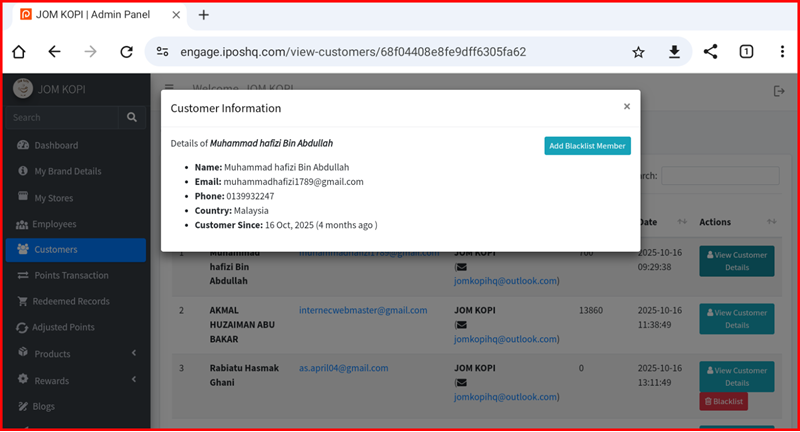Click the red Blacklist button for Rabiatu
The height and width of the screenshot is (432, 800).
tap(722, 401)
